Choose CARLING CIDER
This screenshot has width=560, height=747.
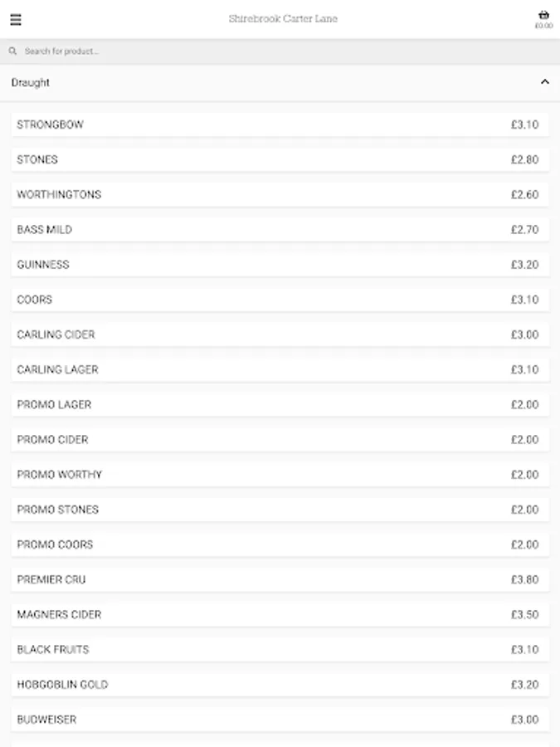(280, 334)
